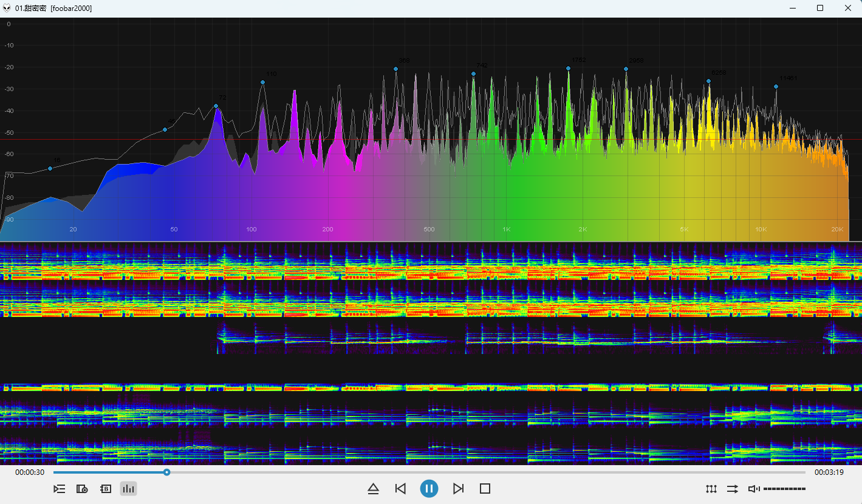Skip to the previous track
Image resolution: width=862 pixels, height=504 pixels.
point(400,489)
